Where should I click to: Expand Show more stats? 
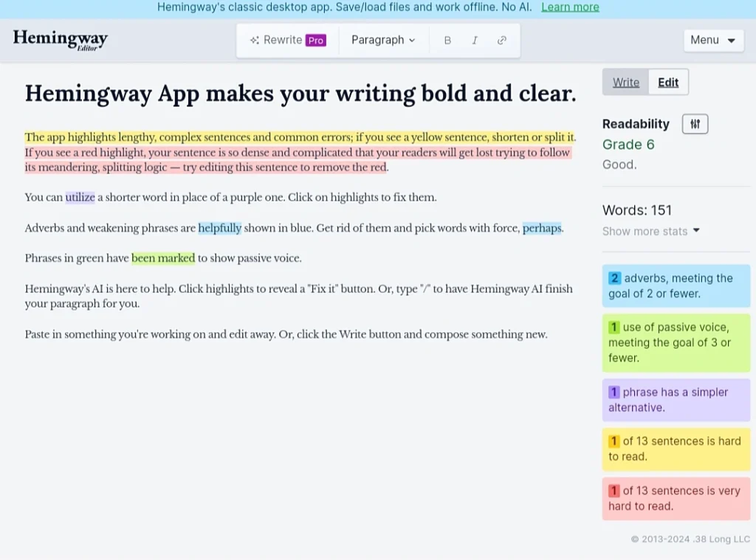click(x=651, y=232)
